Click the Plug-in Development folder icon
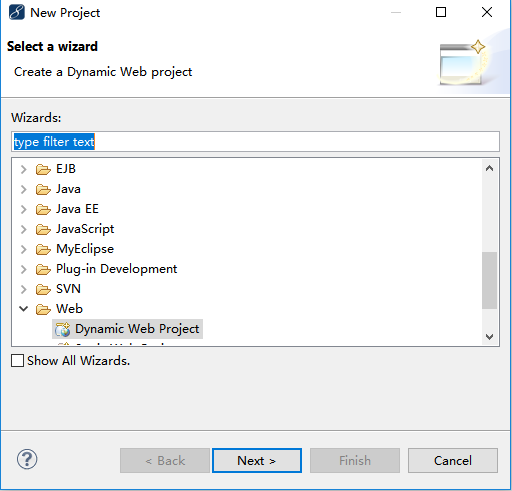The image size is (512, 491). click(43, 269)
